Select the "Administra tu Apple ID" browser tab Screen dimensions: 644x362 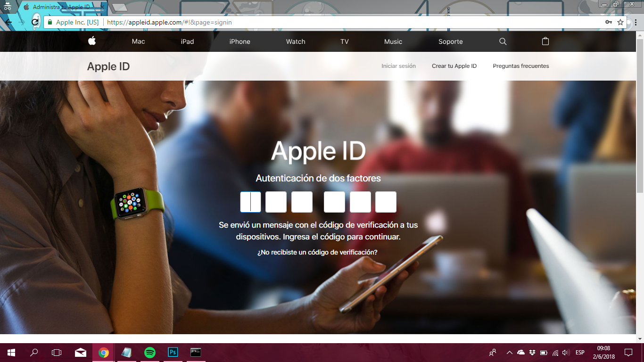64,7
